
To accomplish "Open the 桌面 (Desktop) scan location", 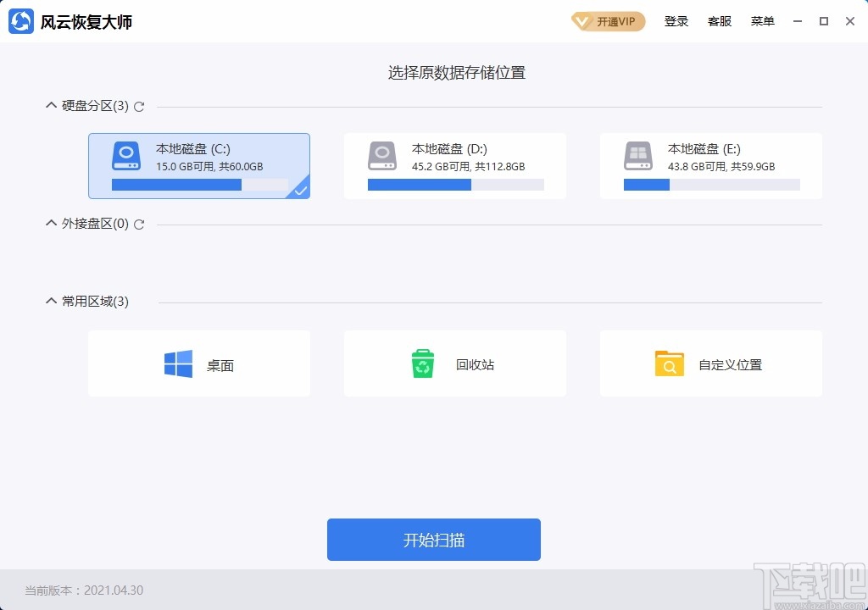I will coord(199,363).
